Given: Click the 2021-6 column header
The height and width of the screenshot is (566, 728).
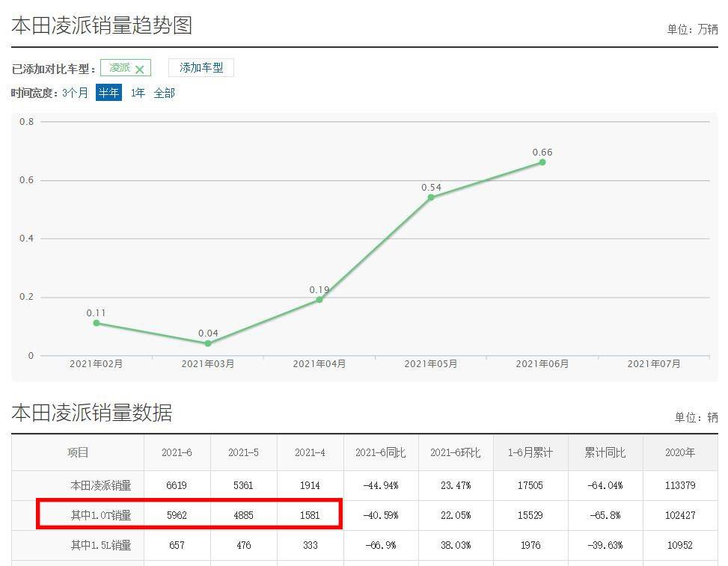Looking at the screenshot, I should click(177, 453).
